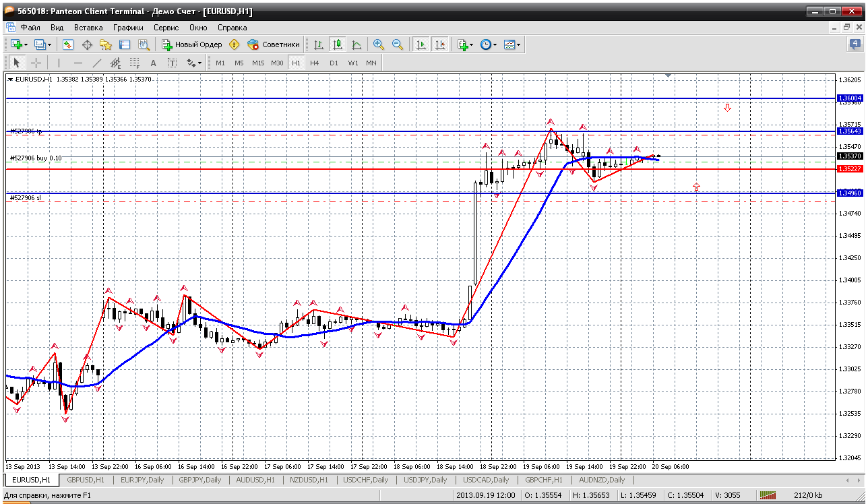This screenshot has height=504, width=868.
Task: Open the periods clock icon
Action: (x=485, y=44)
